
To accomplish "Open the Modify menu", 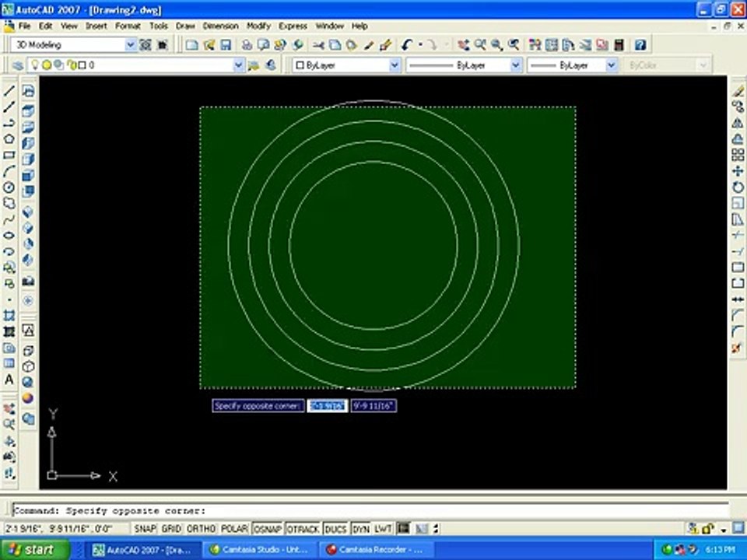I will coord(258,26).
